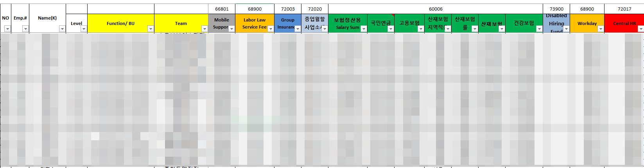Viewport: 644px width, 168px height.
Task: Click the 72017 account code cell
Action: pyautogui.click(x=624, y=9)
